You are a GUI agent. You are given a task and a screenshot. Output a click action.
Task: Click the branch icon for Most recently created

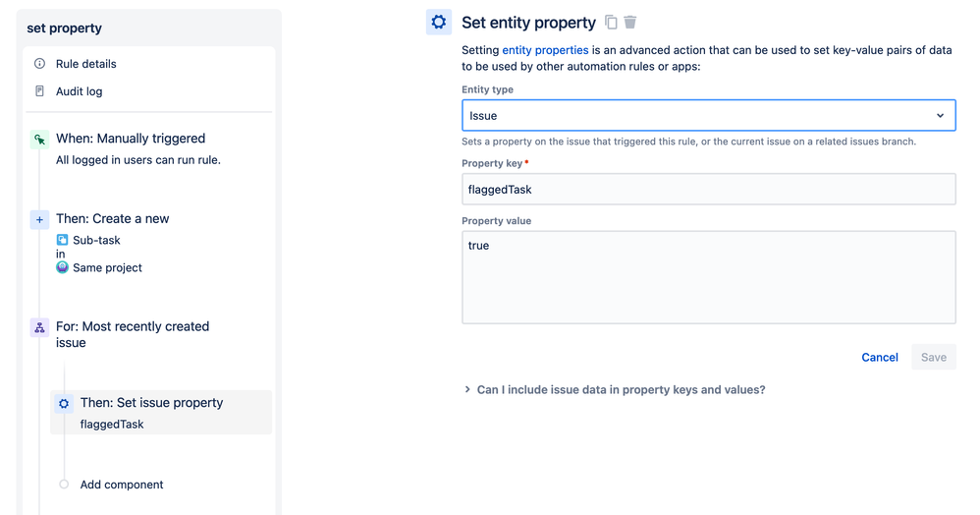(39, 327)
